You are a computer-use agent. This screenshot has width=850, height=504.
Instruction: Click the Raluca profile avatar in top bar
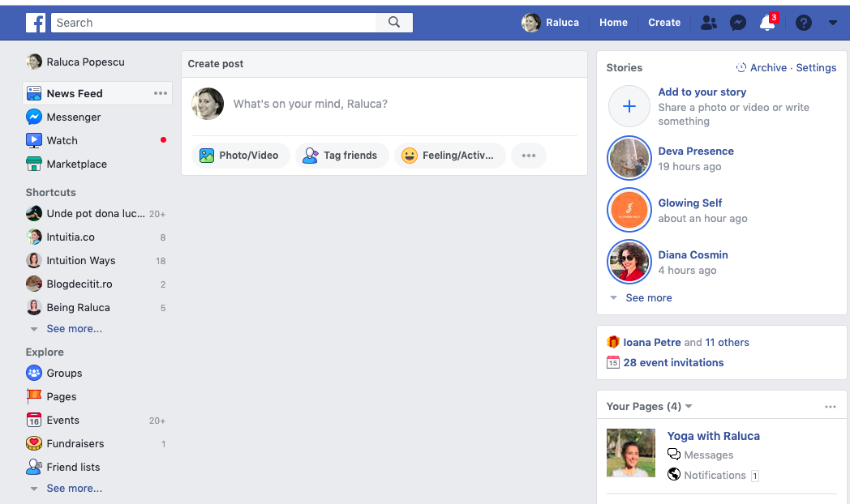point(530,23)
